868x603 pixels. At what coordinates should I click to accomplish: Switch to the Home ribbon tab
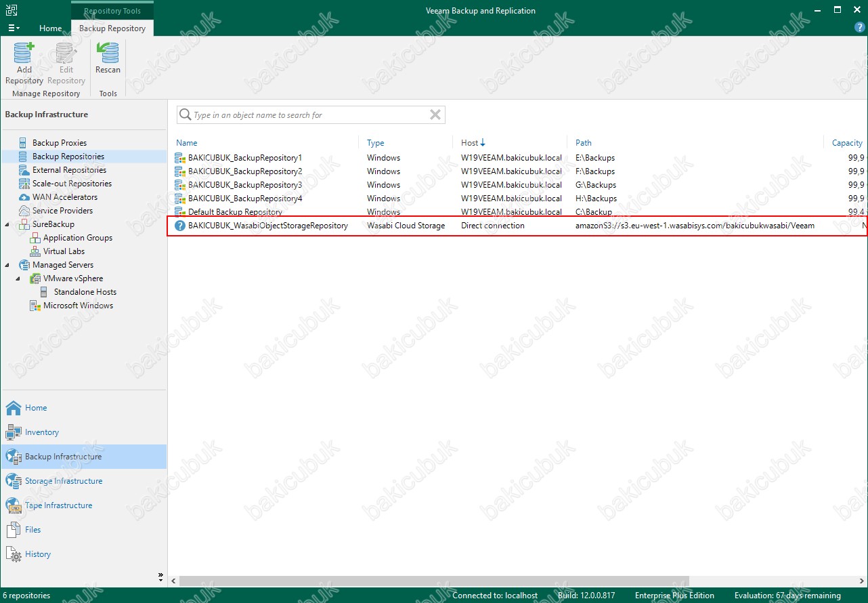[x=51, y=28]
